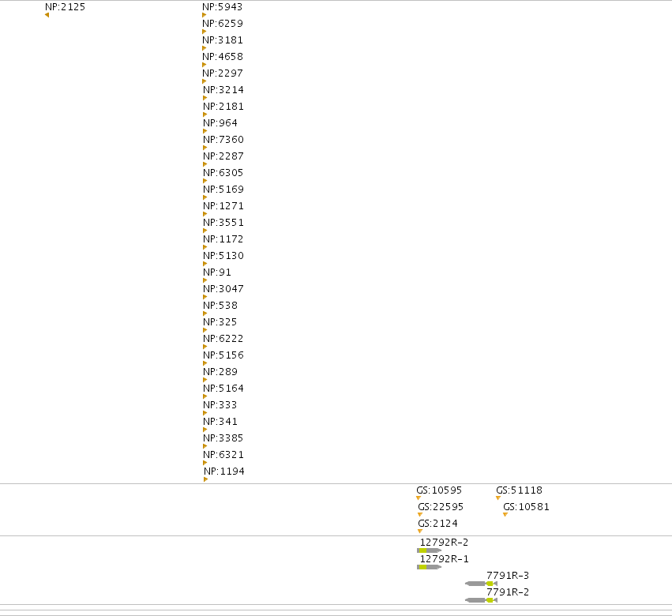Click the orange triangle under GS:2124
This screenshot has height=616, width=672.
tap(420, 531)
